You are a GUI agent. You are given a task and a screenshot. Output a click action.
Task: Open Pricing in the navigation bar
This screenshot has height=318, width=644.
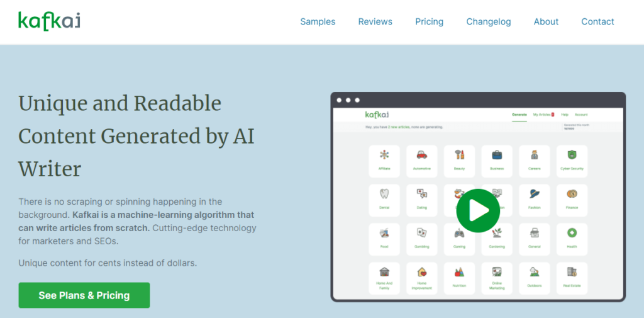pos(429,21)
